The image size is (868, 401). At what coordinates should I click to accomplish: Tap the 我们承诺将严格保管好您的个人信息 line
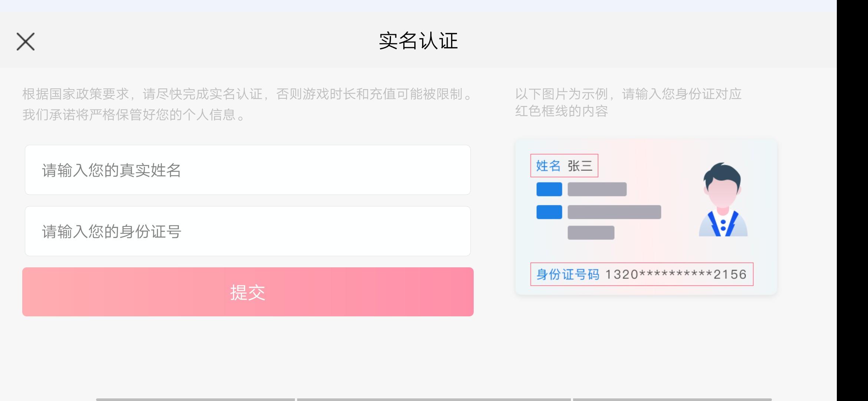(x=134, y=115)
